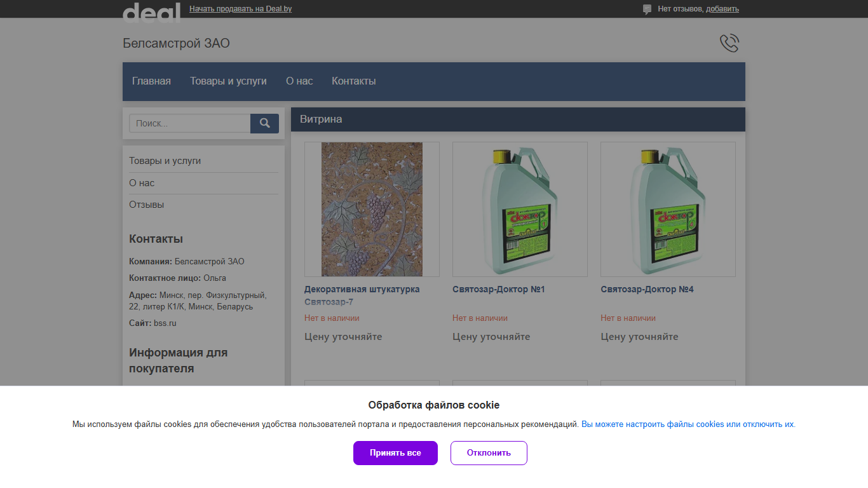
Task: Open Святозар-Доктор №4 product image
Action: pos(668,209)
